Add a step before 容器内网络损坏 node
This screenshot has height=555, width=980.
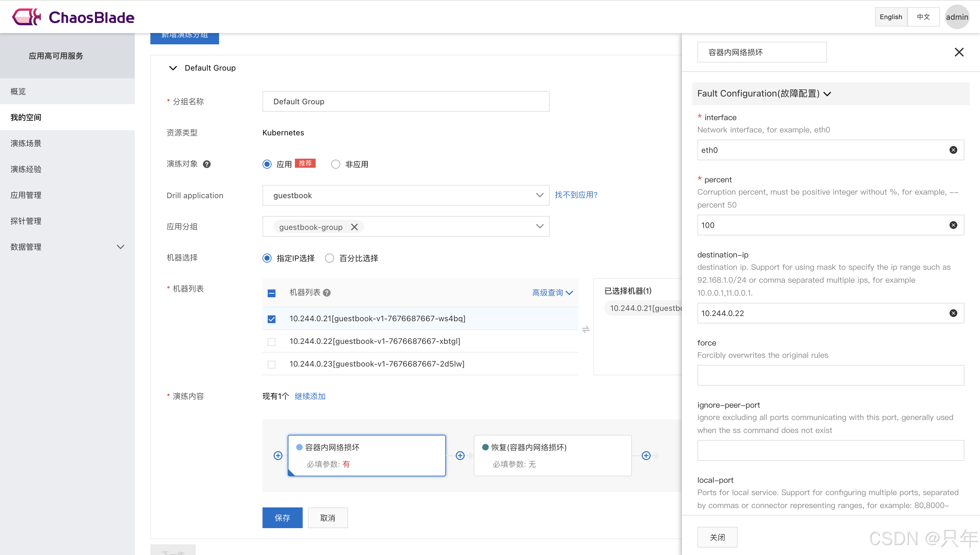(278, 456)
